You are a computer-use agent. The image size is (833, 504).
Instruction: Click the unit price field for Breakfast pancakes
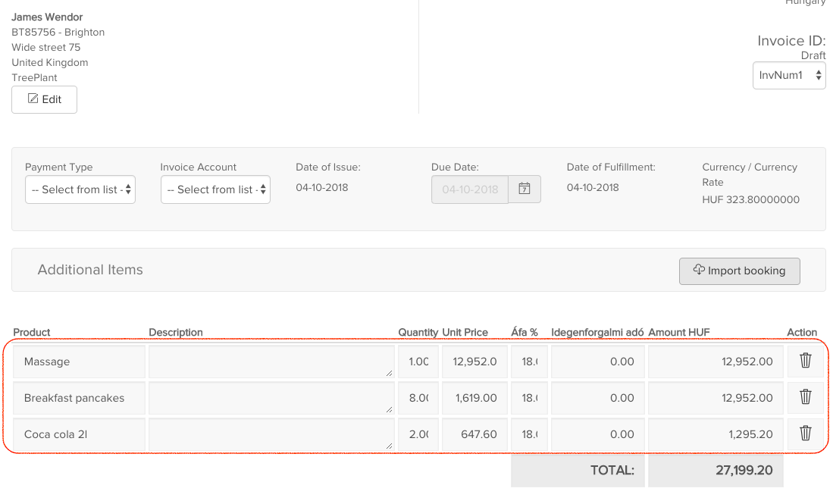(474, 397)
